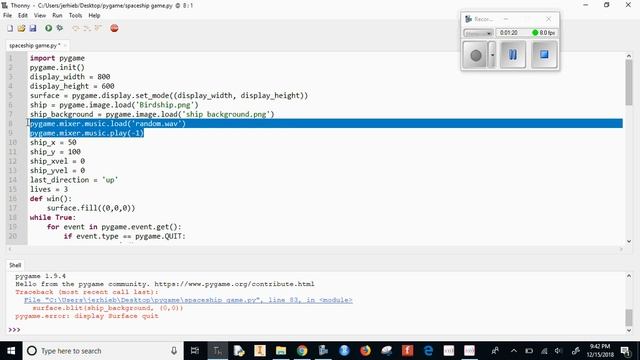Click the taskbar microphone icon
The height and width of the screenshot is (360, 640).
174,351
